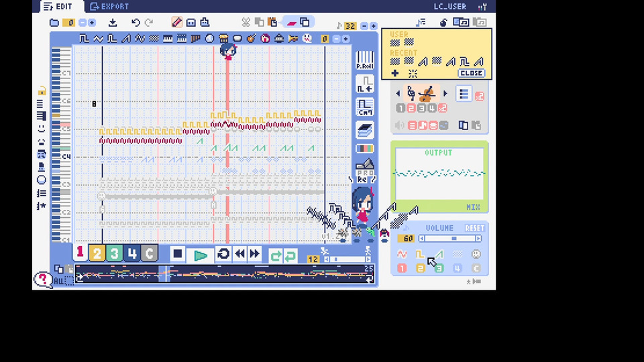Increase the folder number with plus
644x362 pixels.
[x=92, y=23]
